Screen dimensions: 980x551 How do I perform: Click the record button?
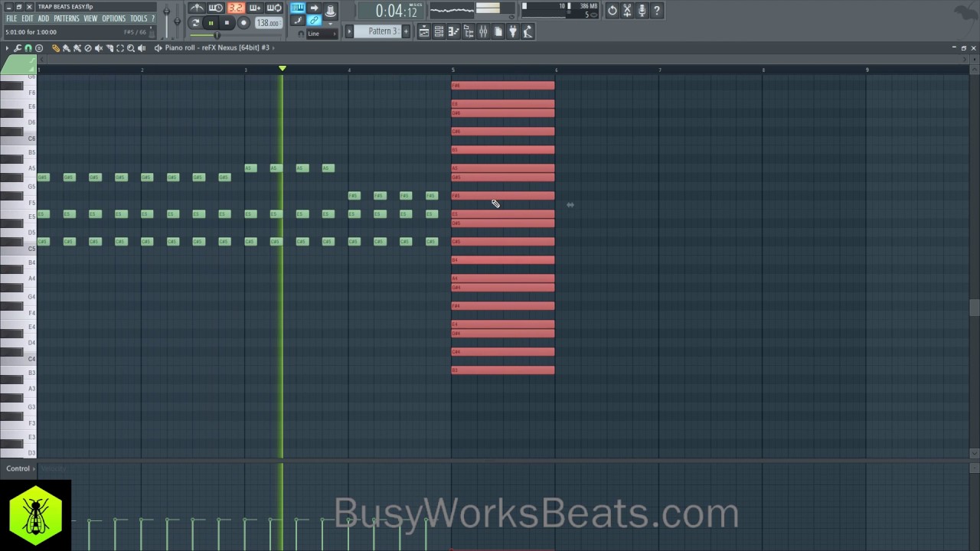click(243, 23)
